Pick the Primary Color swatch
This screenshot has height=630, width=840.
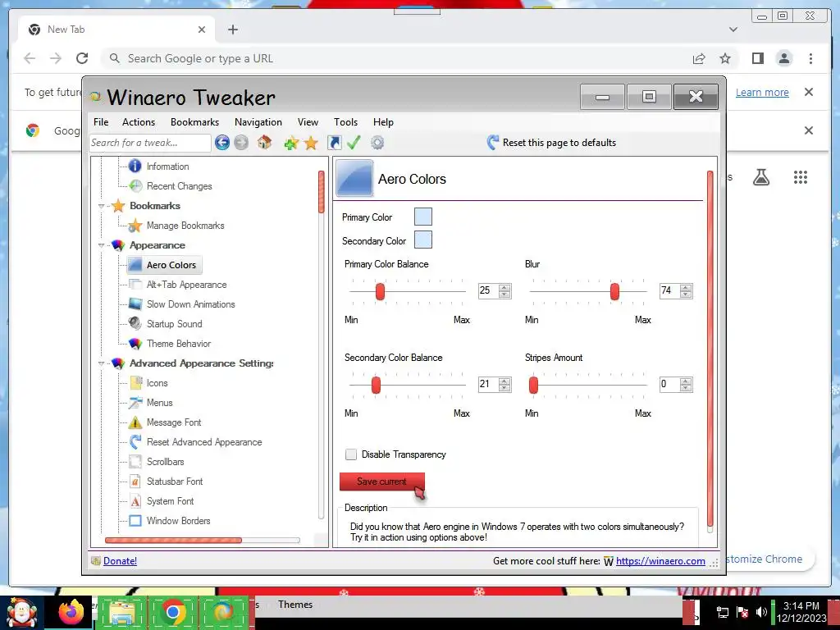pyautogui.click(x=423, y=217)
